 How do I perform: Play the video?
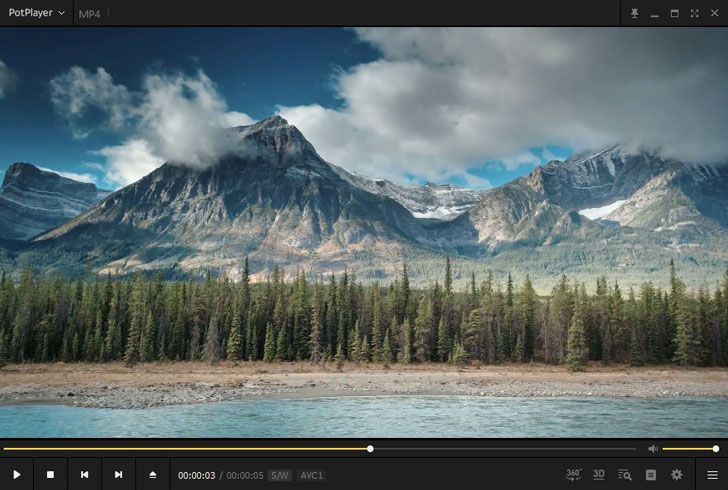tap(17, 474)
